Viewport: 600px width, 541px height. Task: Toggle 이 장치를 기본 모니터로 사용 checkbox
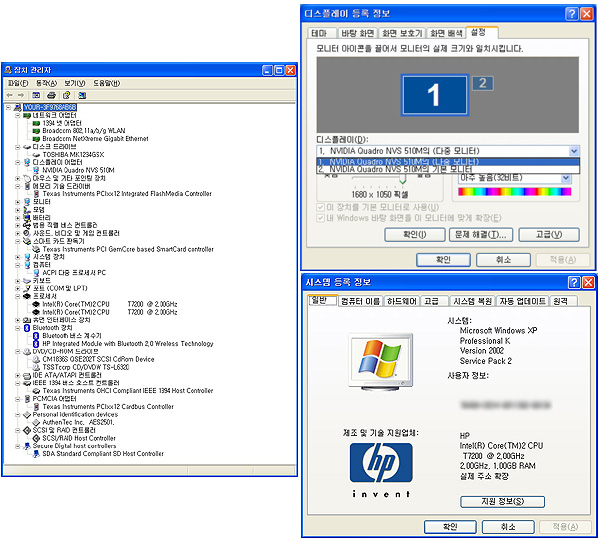(x=320, y=207)
